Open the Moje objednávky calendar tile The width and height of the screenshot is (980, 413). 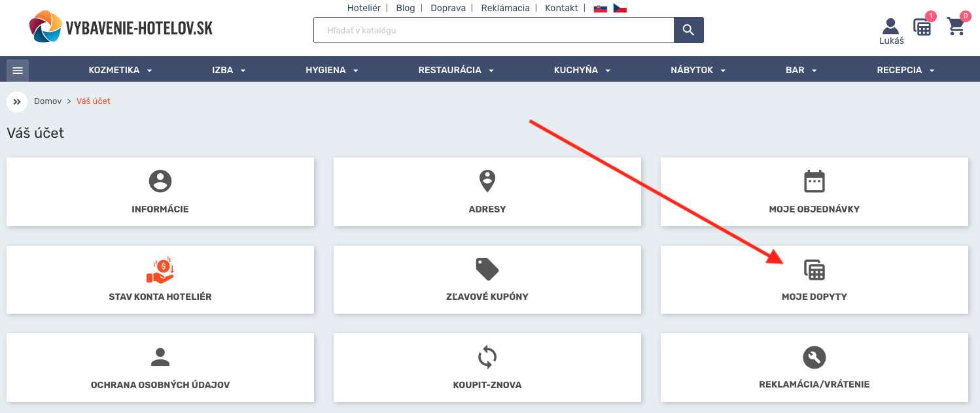pyautogui.click(x=814, y=192)
